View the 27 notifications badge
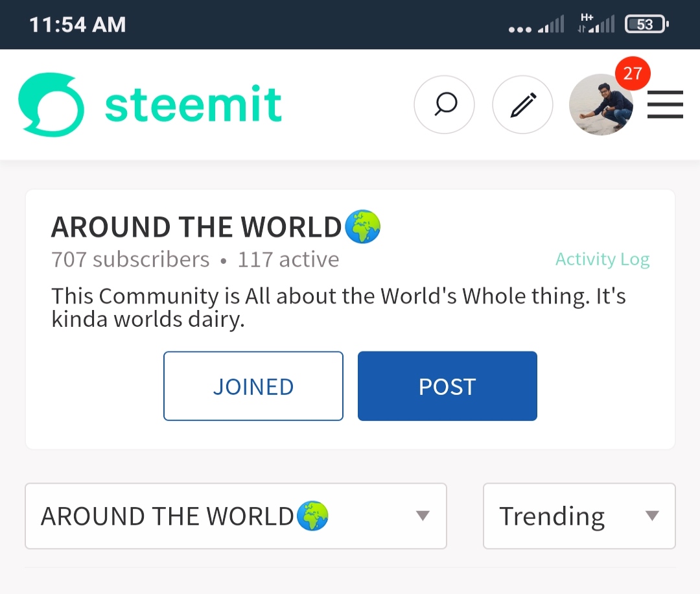Screen dimensions: 700x594 coord(633,73)
